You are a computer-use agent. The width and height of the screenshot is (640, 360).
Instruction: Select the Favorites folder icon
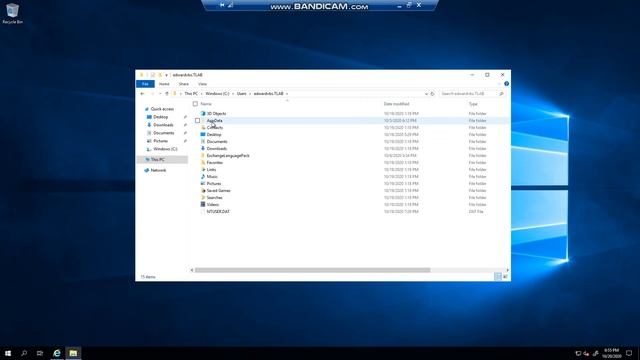tap(203, 163)
